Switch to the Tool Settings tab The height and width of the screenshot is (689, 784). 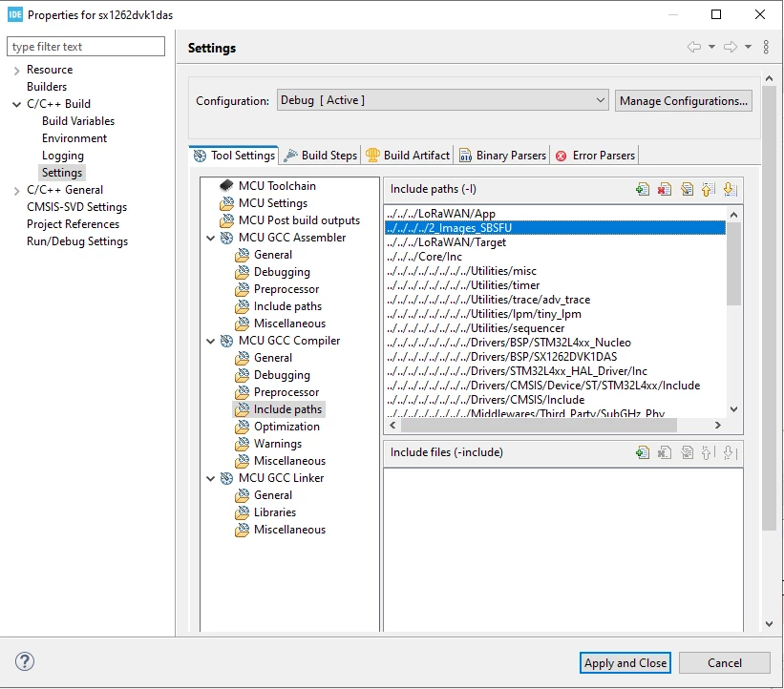pyautogui.click(x=234, y=156)
